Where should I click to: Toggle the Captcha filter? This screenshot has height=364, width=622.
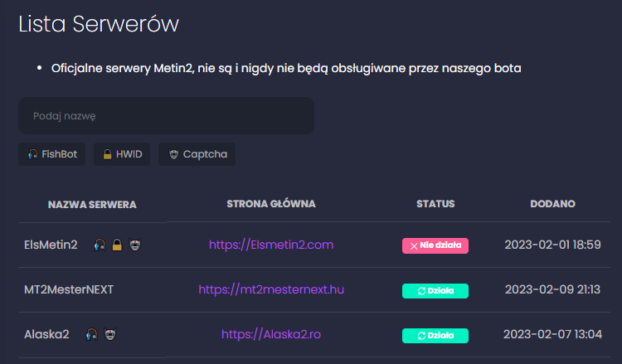[197, 154]
